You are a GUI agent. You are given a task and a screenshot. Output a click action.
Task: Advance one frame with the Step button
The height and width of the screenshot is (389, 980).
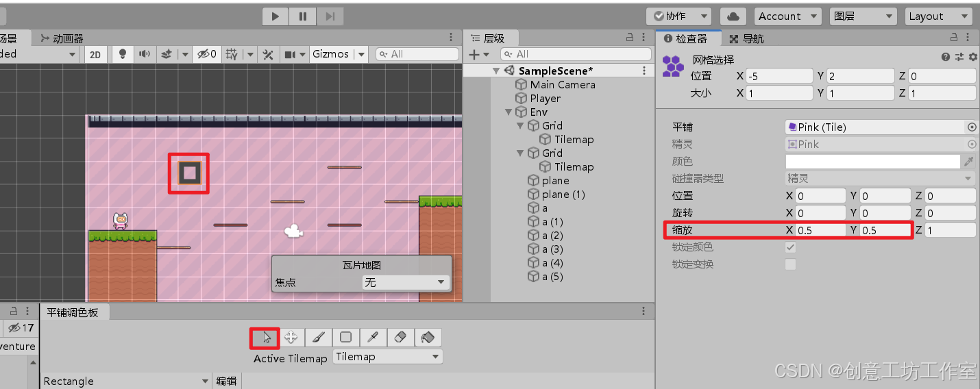[x=330, y=16]
